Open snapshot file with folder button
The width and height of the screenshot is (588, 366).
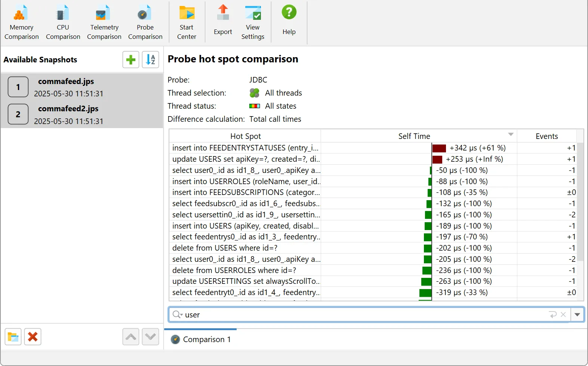(13, 337)
